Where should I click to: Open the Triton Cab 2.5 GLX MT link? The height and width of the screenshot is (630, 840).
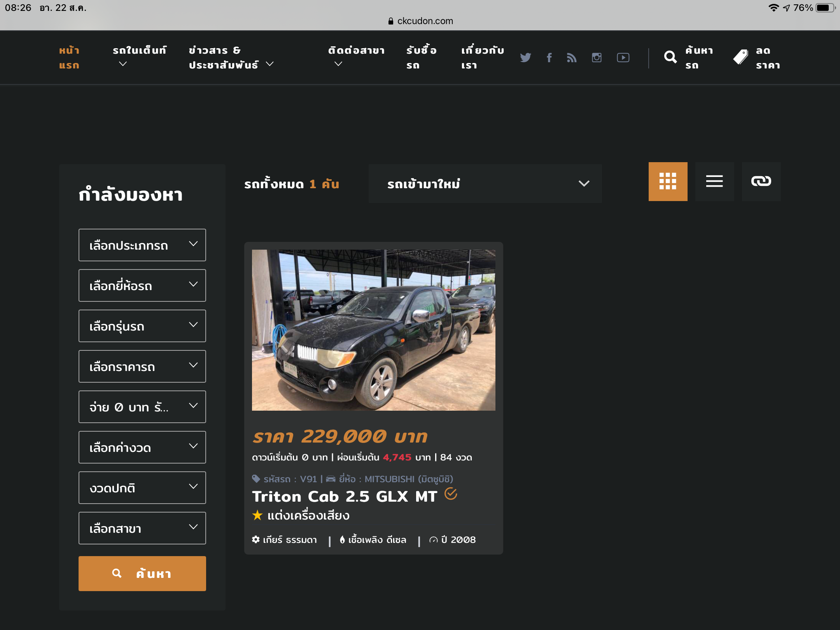coord(345,497)
